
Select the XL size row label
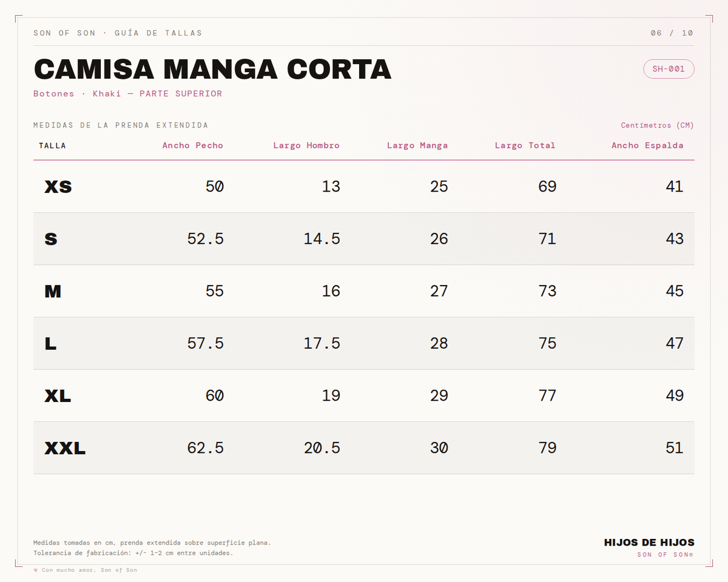pos(58,395)
